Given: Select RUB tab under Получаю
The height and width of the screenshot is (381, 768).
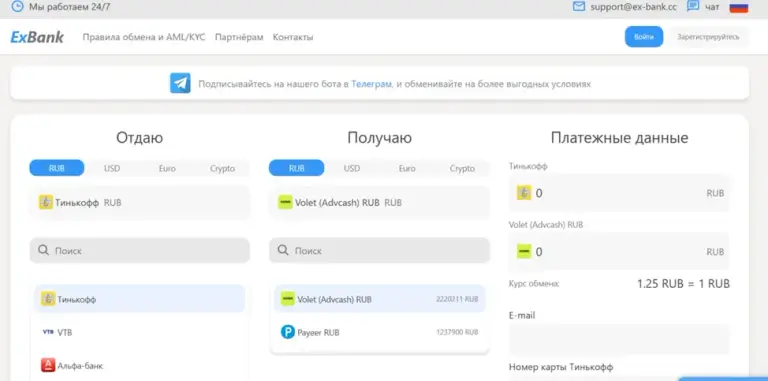Looking at the screenshot, I should point(296,168).
